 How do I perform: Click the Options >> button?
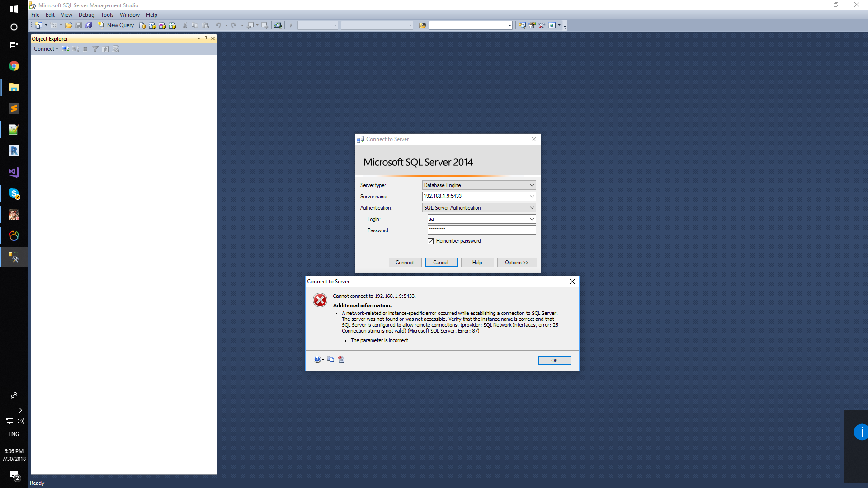517,263
